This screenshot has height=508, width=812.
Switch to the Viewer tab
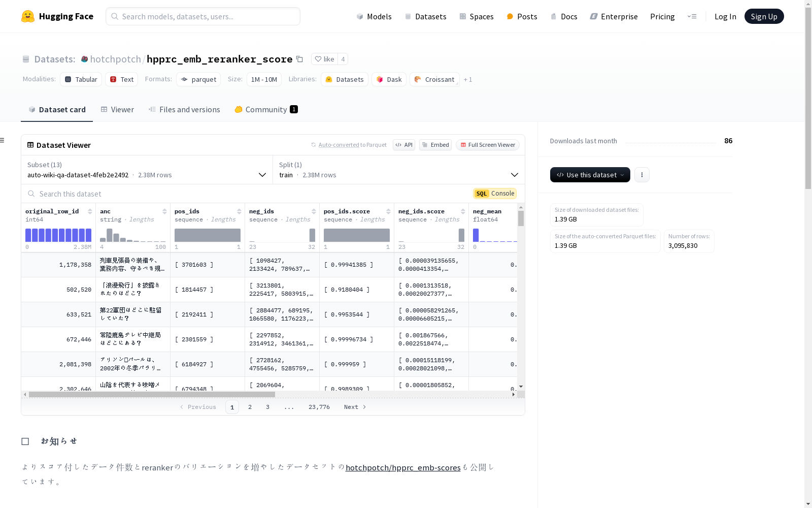117,109
